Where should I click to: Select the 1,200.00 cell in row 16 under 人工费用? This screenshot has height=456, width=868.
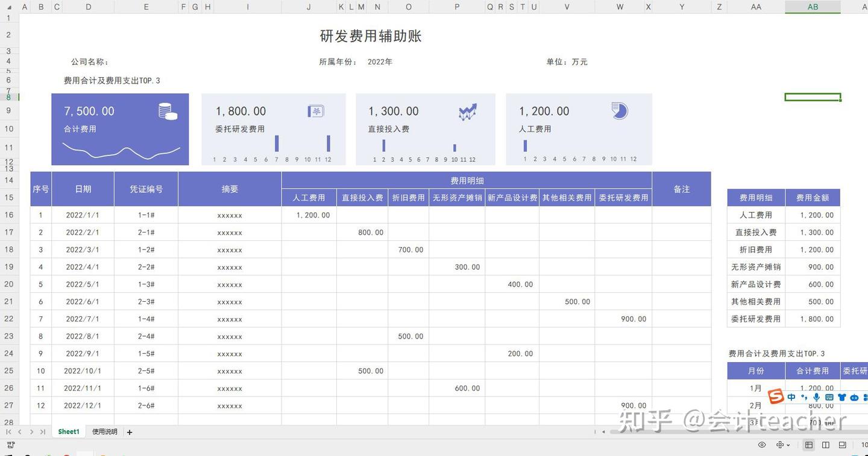[309, 215]
